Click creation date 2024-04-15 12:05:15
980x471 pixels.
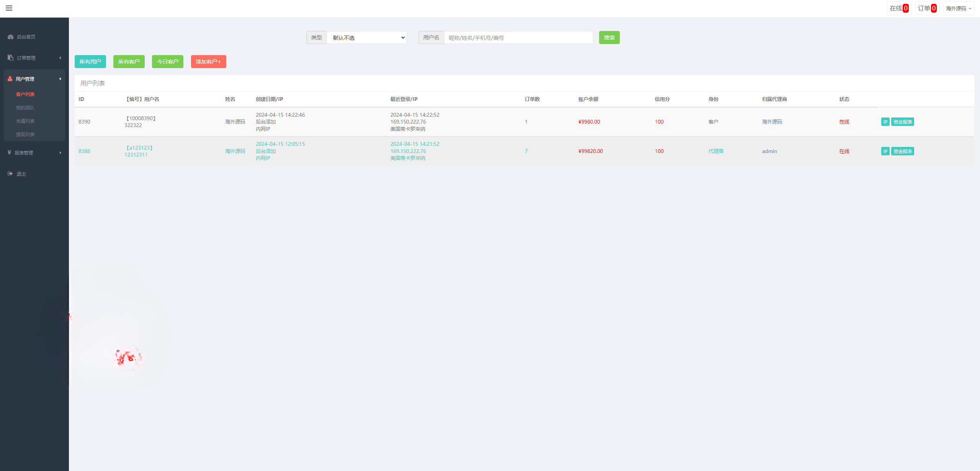(280, 144)
